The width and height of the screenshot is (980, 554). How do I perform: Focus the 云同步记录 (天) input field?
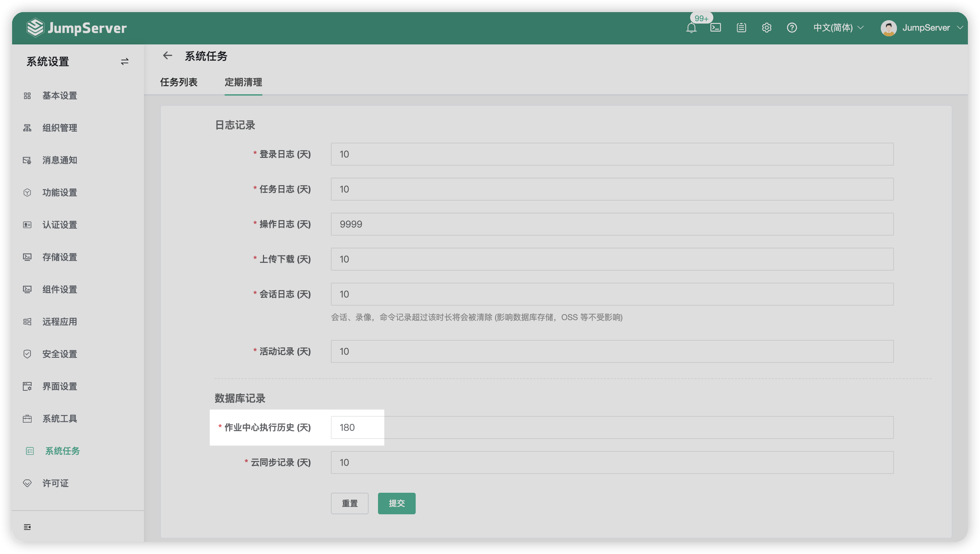(x=612, y=462)
